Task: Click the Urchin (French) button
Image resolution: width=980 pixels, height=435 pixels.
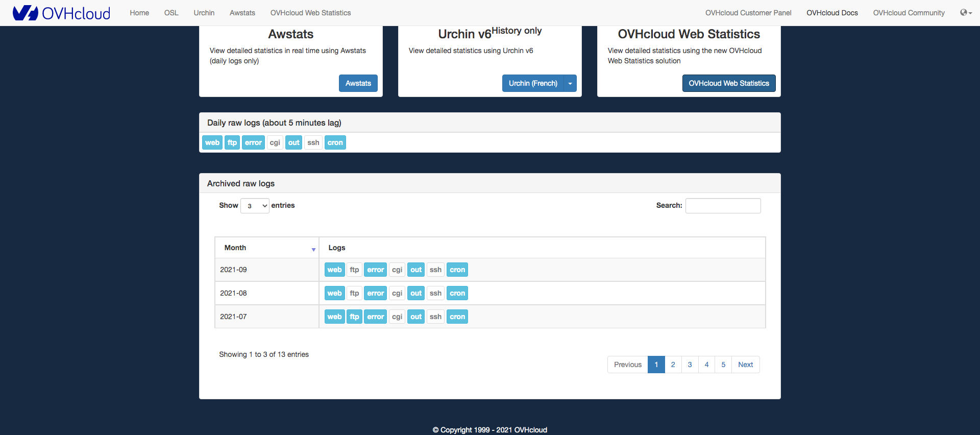Action: tap(533, 83)
